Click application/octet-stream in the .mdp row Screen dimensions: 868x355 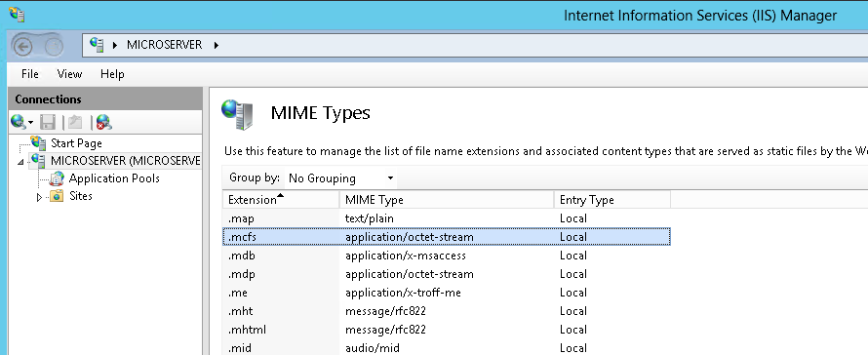coord(409,274)
